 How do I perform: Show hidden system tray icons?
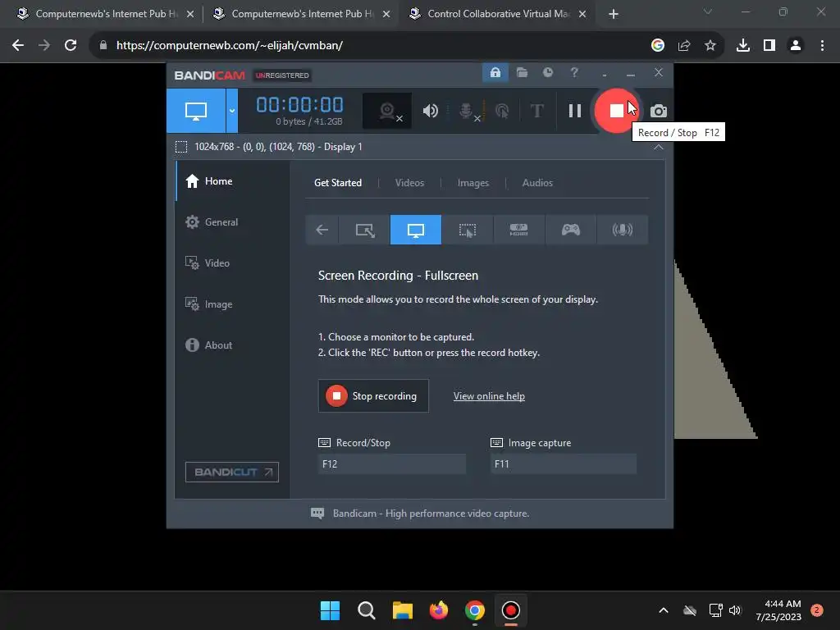click(x=663, y=610)
